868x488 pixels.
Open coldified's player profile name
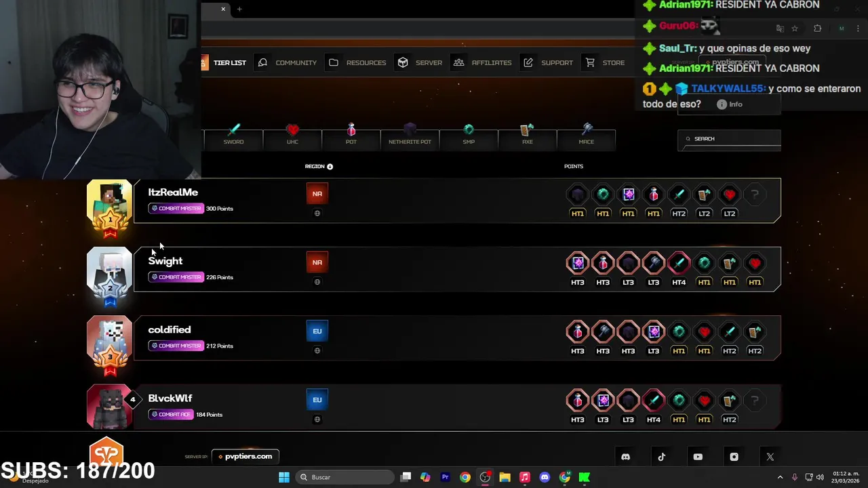170,329
